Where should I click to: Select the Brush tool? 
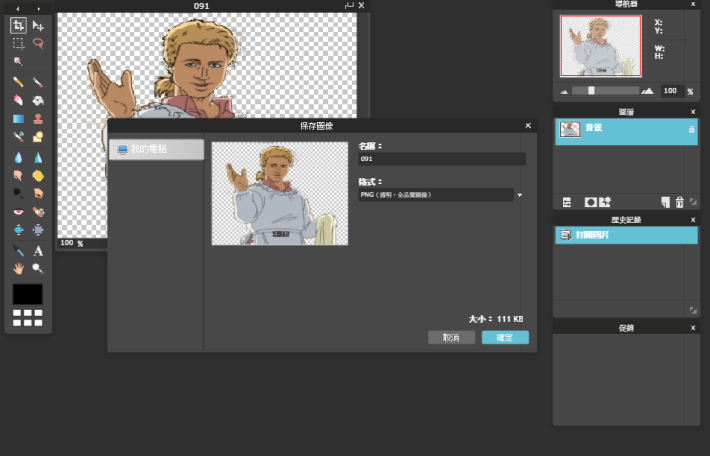coord(38,82)
